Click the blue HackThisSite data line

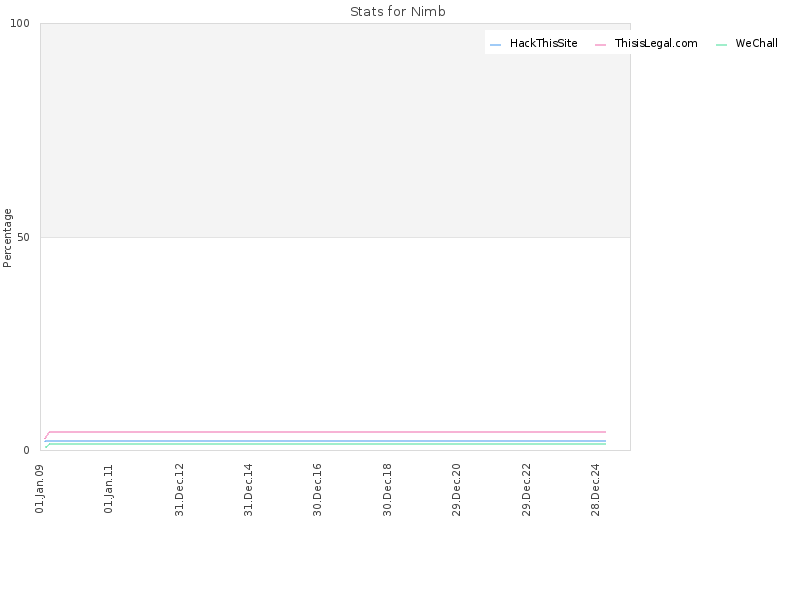coord(327,441)
